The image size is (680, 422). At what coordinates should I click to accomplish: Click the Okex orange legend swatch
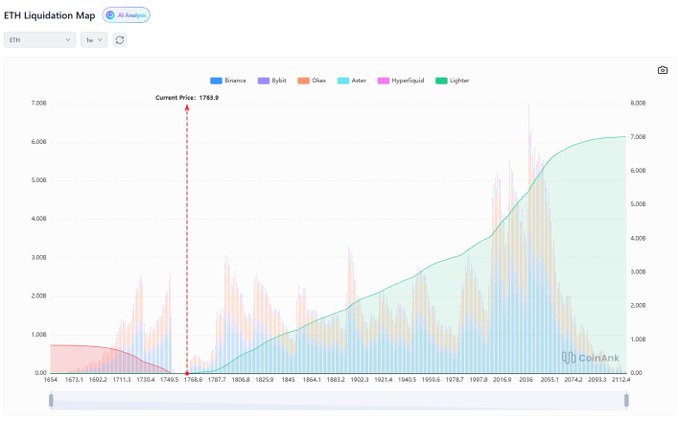(x=304, y=81)
